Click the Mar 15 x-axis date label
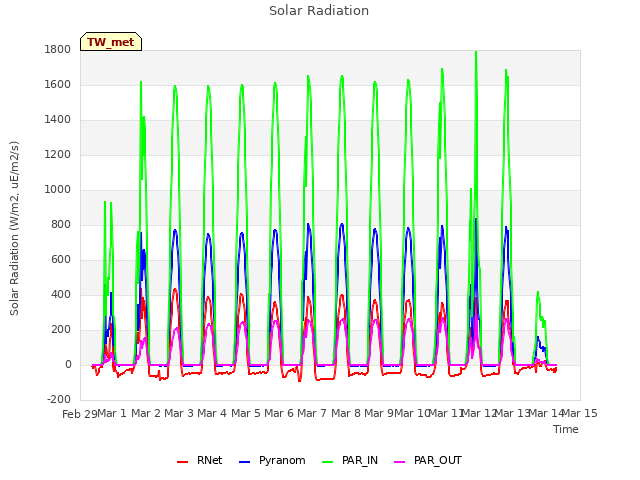This screenshot has height=480, width=640. [580, 413]
